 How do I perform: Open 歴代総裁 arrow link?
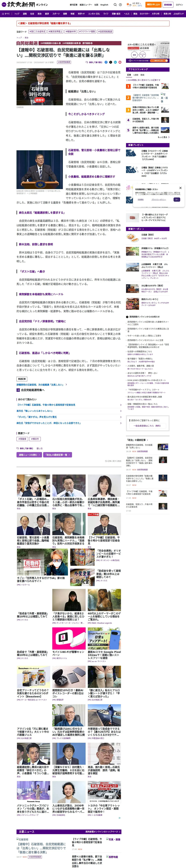coord(87,43)
